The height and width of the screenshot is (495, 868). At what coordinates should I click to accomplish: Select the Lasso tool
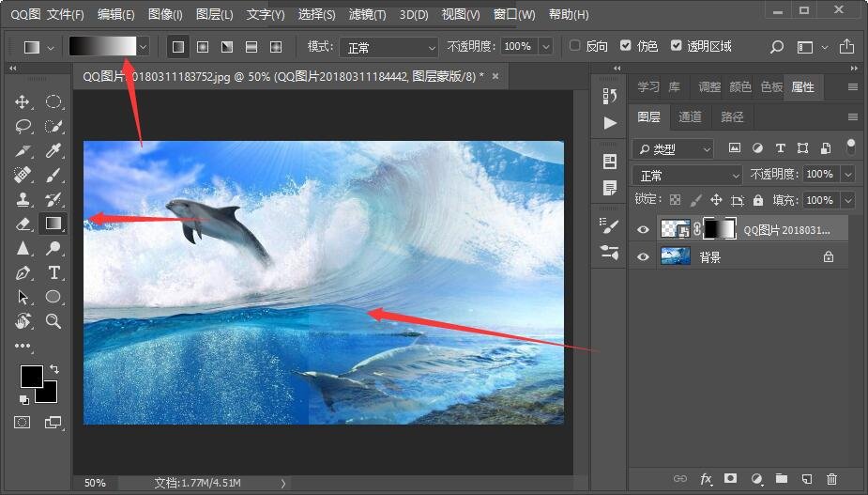coord(23,127)
